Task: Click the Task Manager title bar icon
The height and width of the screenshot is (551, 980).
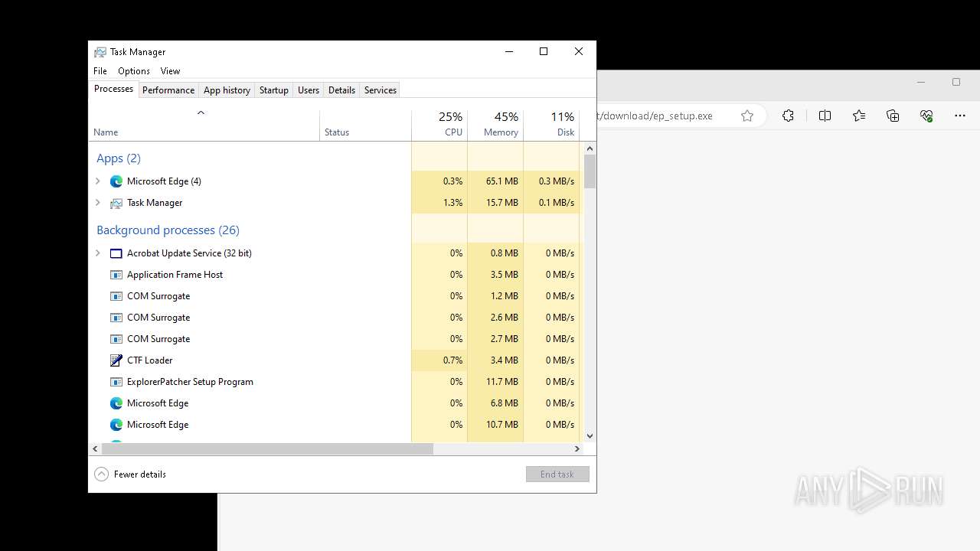Action: (x=100, y=52)
